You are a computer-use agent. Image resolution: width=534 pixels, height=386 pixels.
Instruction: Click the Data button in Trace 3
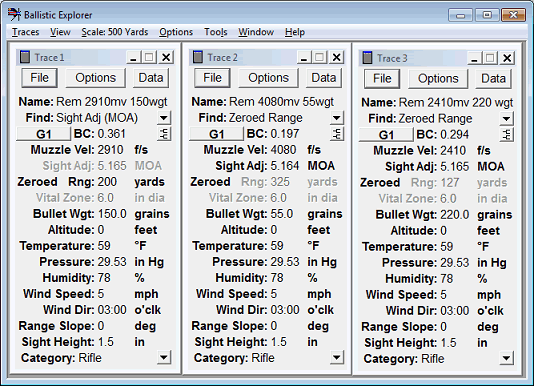click(493, 78)
